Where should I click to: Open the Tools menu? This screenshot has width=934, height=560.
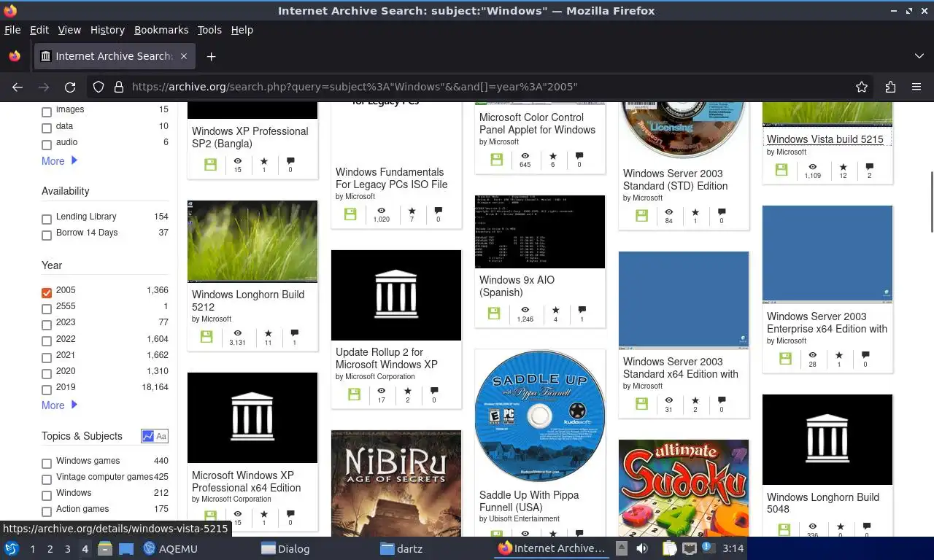209,30
